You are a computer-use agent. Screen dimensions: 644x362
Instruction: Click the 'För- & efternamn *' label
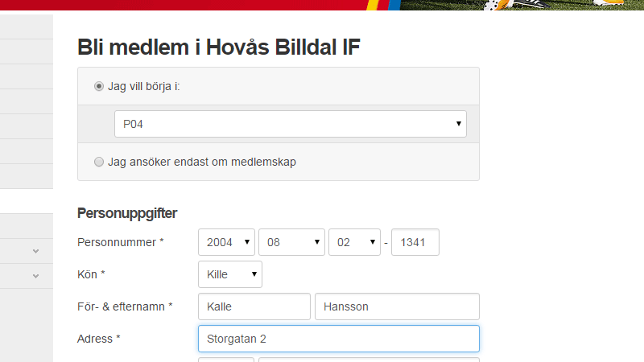tap(125, 306)
